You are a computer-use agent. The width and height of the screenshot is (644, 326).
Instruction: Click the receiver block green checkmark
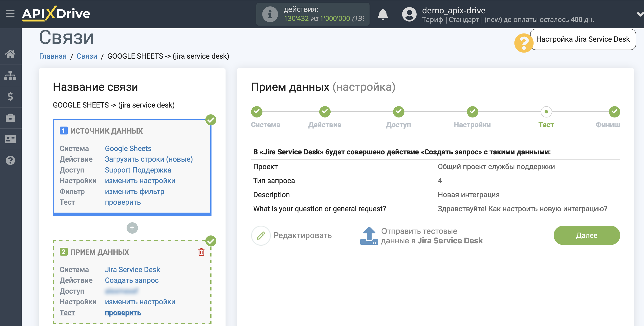(x=211, y=241)
